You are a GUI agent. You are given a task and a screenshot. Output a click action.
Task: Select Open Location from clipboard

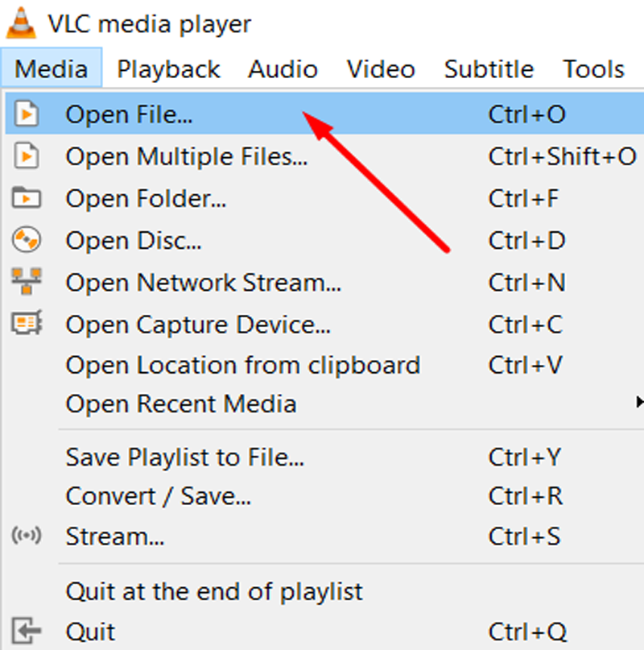(x=242, y=365)
